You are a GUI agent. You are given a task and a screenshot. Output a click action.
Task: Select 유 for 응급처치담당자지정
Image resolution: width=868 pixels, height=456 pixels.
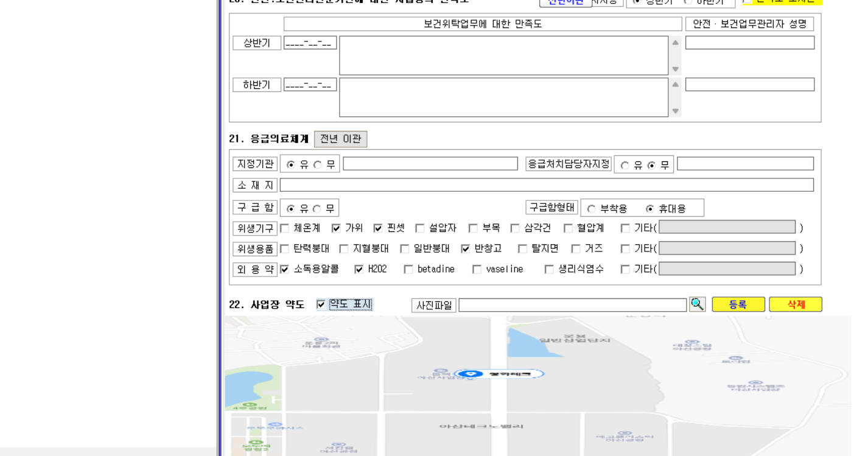[x=625, y=166]
